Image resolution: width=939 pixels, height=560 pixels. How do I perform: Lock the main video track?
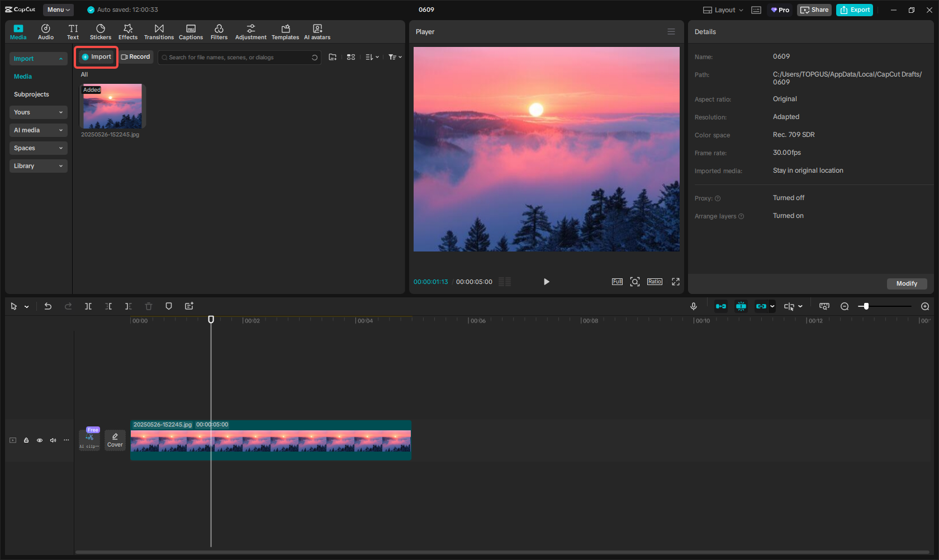26,440
